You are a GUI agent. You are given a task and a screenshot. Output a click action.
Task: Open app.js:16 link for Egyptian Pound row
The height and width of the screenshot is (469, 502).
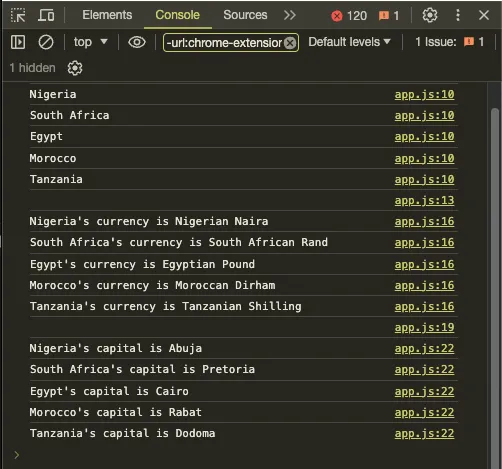point(424,265)
